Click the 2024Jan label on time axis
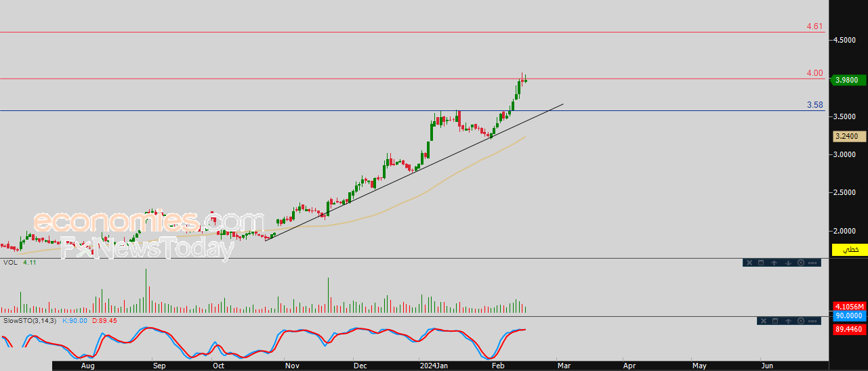The width and height of the screenshot is (868, 371). [x=433, y=366]
